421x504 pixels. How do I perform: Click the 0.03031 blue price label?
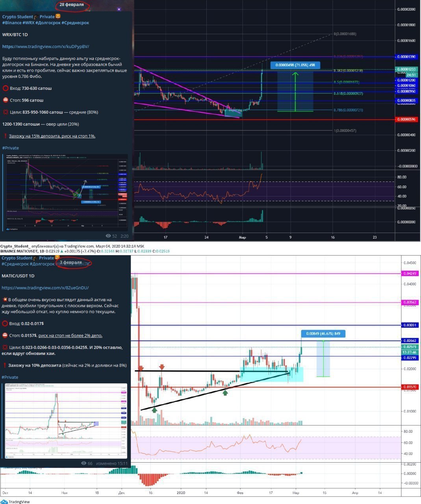coord(410,325)
